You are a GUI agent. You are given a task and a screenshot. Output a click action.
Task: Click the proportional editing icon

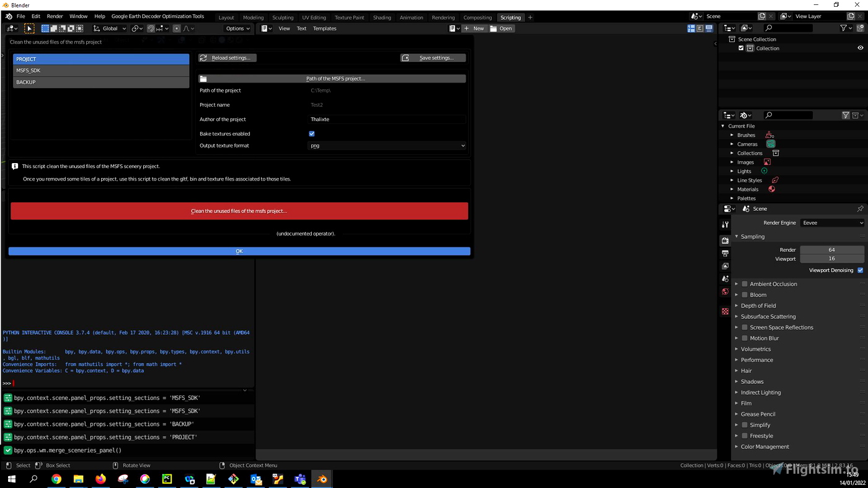(x=177, y=29)
